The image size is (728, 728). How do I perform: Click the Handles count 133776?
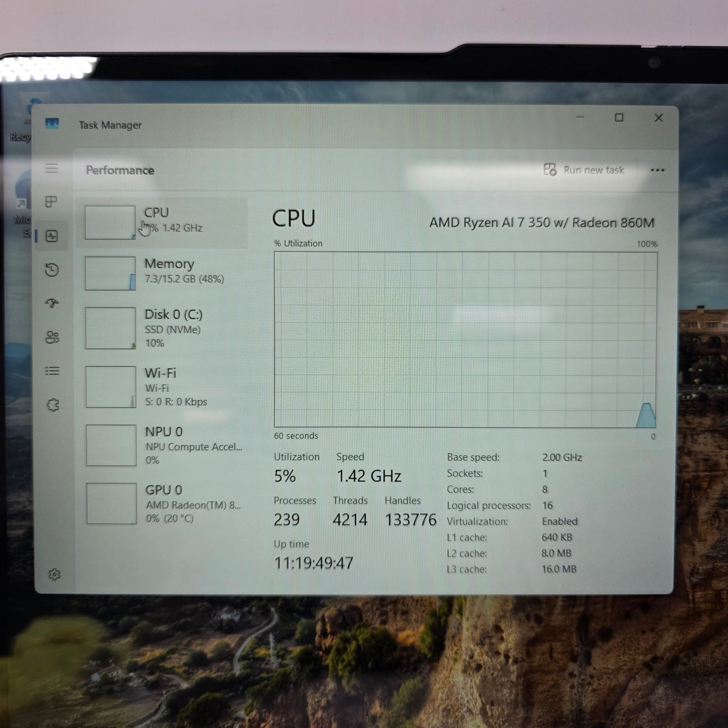click(411, 520)
